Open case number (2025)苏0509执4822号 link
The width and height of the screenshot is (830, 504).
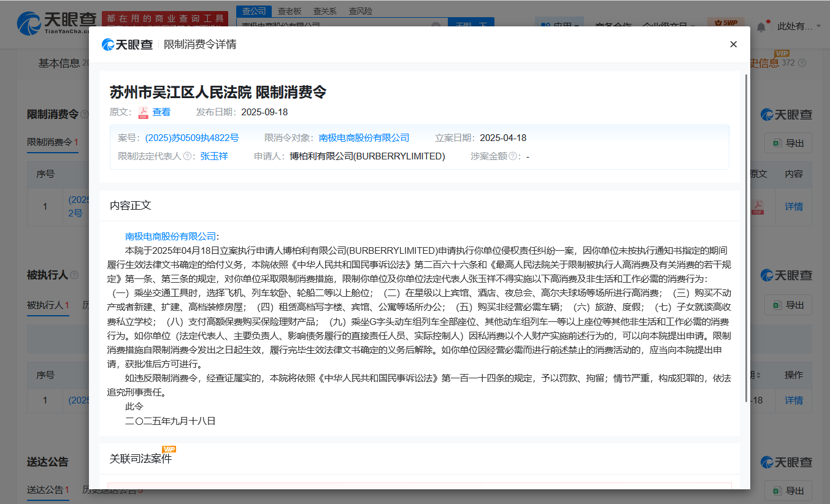pyautogui.click(x=191, y=138)
